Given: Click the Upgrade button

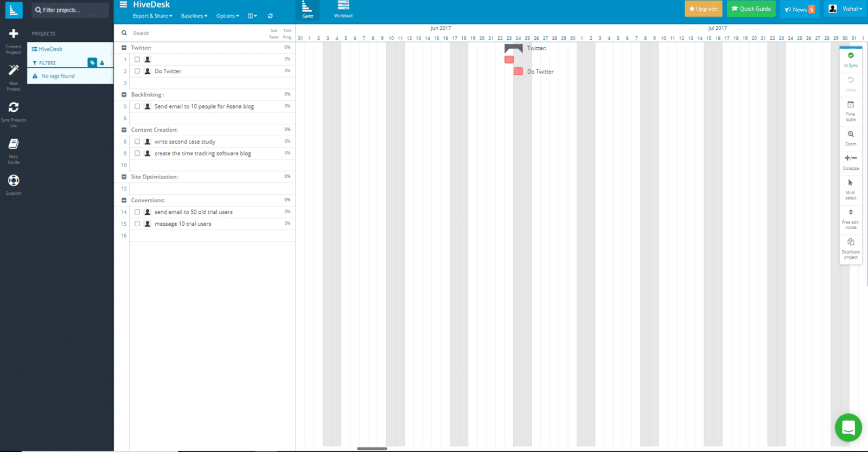Looking at the screenshot, I should [x=704, y=9].
